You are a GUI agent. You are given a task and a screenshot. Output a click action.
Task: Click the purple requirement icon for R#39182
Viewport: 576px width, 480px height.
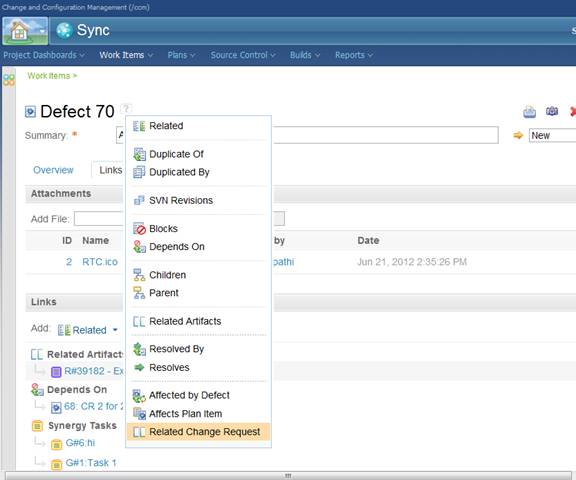click(x=56, y=372)
